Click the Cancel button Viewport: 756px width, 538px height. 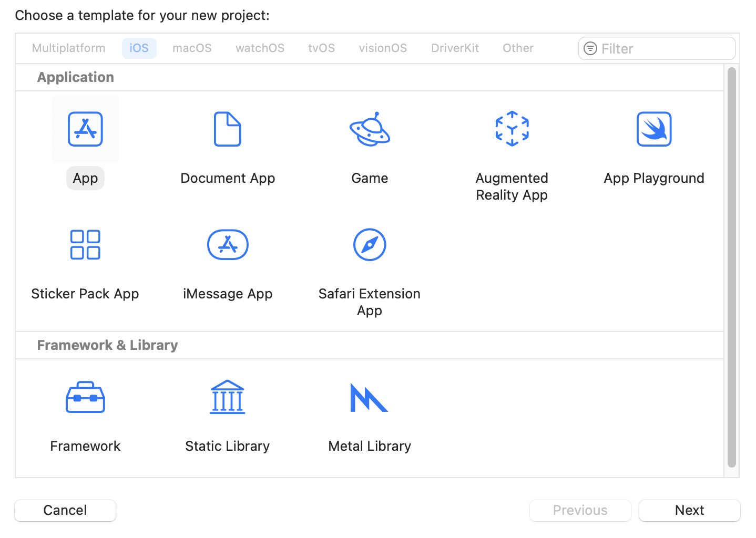point(65,510)
